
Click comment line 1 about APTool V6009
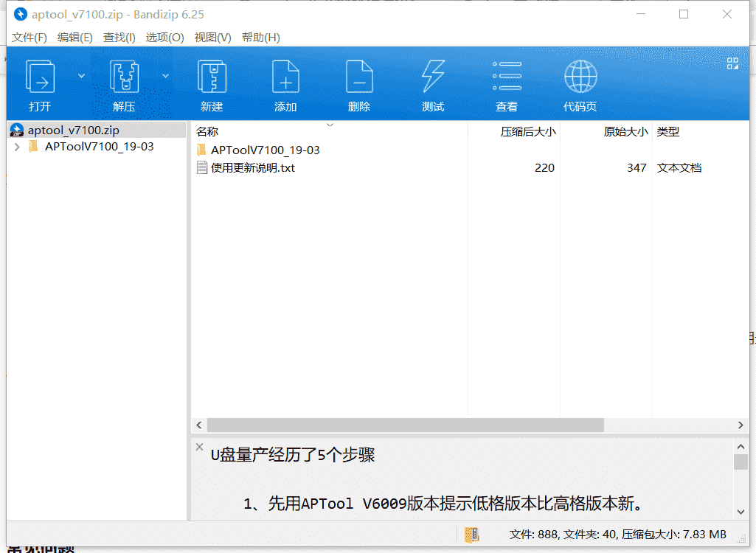point(444,504)
